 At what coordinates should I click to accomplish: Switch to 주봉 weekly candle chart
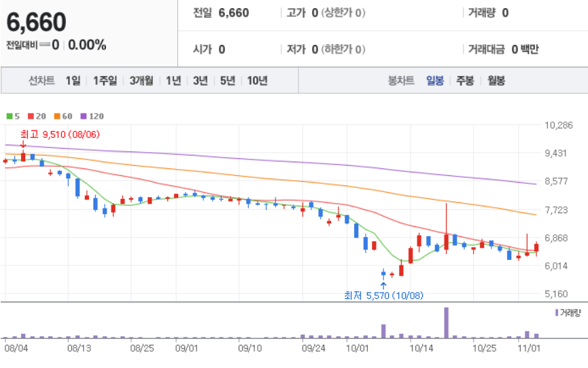tap(465, 80)
